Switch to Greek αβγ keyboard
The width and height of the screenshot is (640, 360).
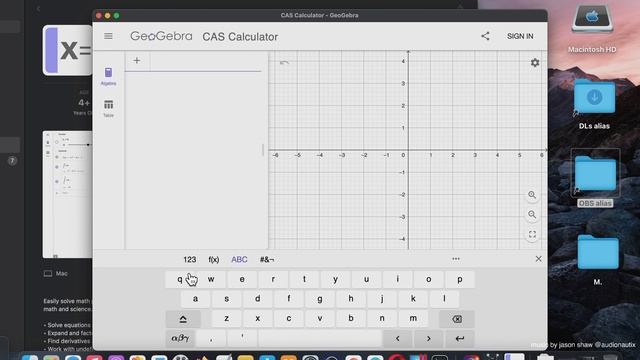click(180, 338)
